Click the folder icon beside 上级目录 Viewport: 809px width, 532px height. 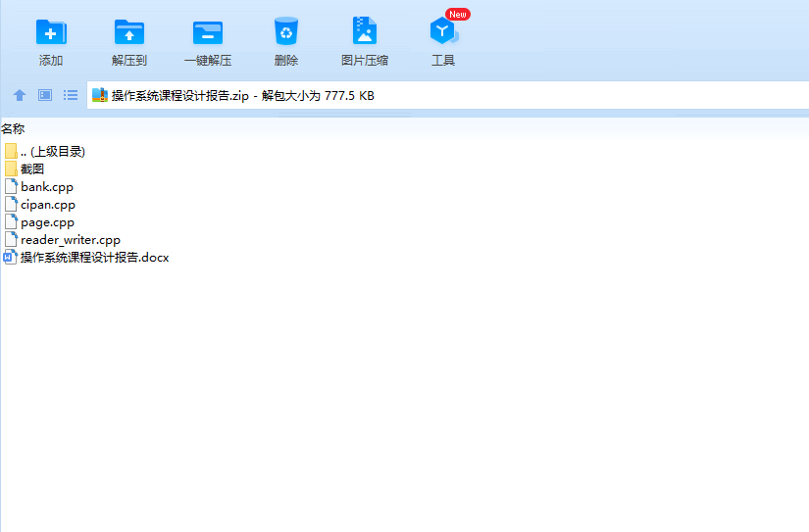coord(11,151)
